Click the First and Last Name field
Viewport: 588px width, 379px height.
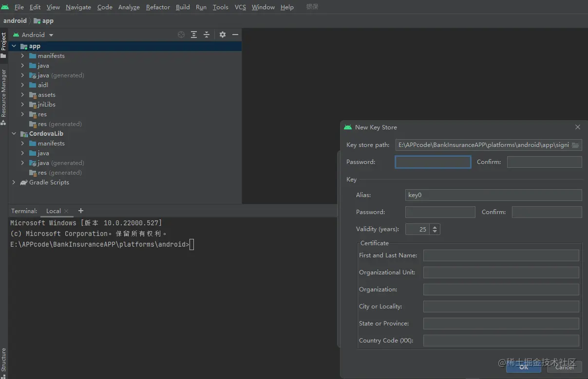[x=501, y=255]
